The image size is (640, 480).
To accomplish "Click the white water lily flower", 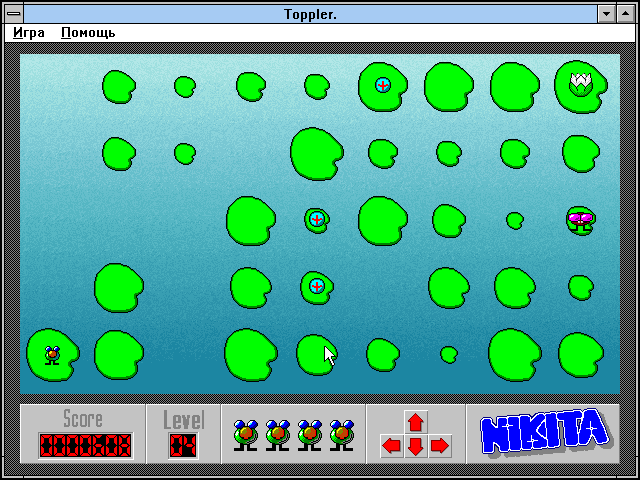I will point(580,84).
